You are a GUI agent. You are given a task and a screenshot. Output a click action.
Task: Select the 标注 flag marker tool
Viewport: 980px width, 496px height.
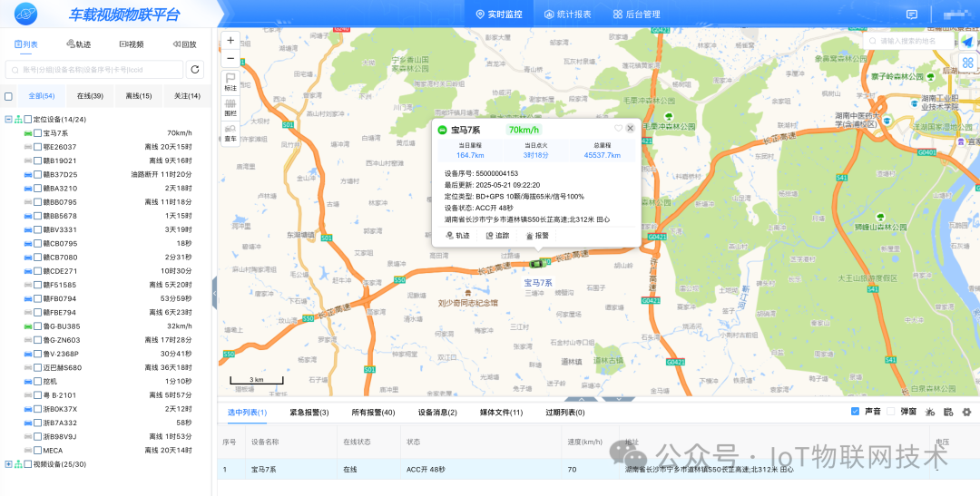(x=230, y=83)
